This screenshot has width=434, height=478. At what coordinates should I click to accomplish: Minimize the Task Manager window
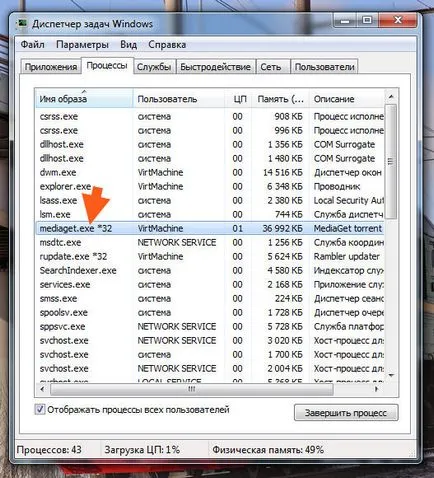click(x=345, y=21)
